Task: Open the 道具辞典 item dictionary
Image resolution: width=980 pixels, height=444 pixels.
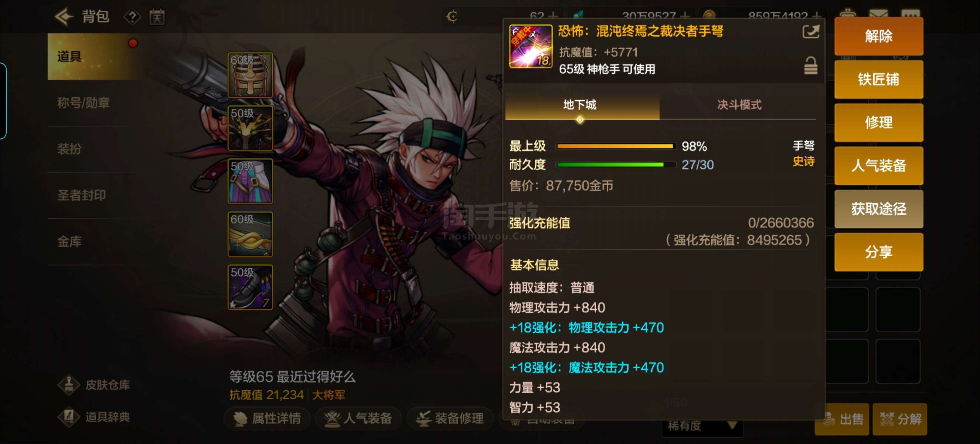Action: (94, 417)
